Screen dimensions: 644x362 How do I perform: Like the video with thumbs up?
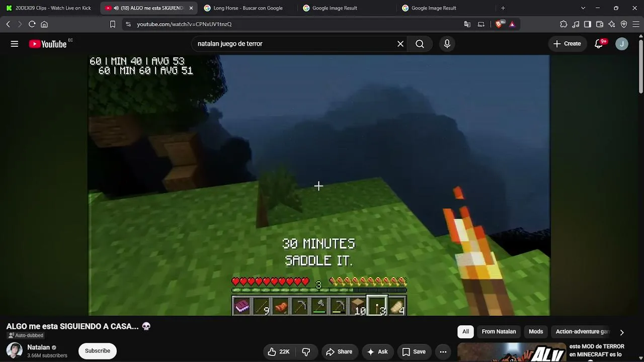[279, 352]
